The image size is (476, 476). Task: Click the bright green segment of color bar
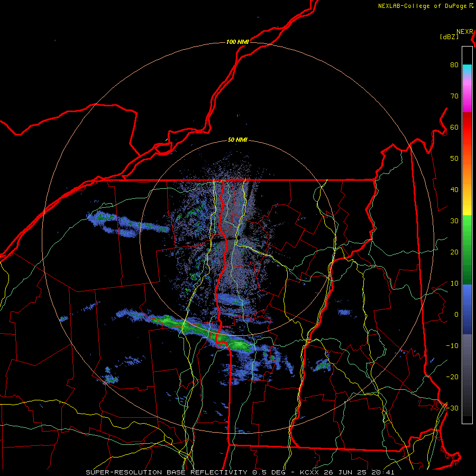tap(467, 225)
